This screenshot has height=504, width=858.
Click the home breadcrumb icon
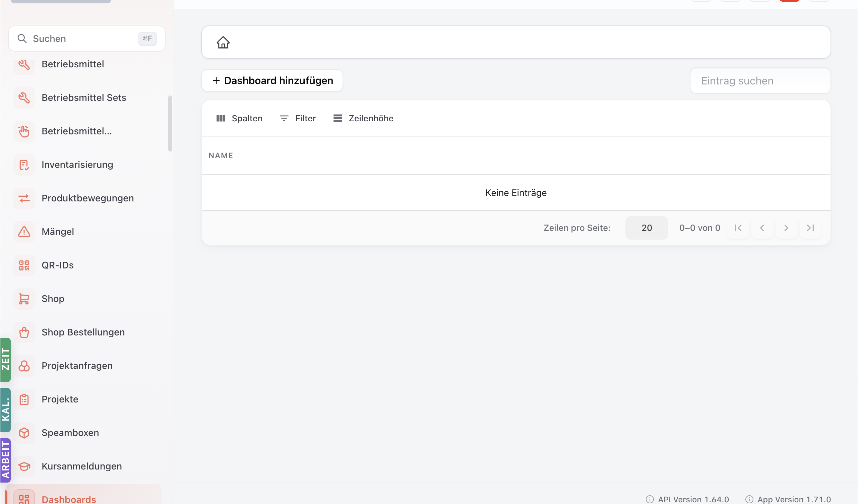tap(223, 42)
